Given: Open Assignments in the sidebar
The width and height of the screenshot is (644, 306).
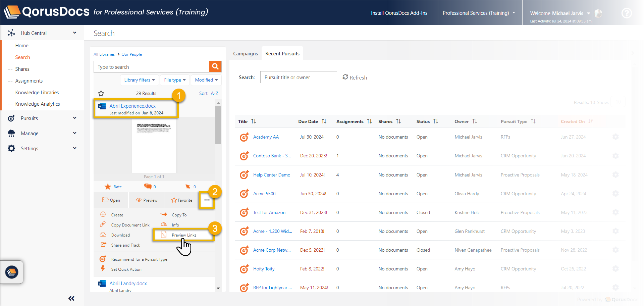Looking at the screenshot, I should [x=29, y=81].
